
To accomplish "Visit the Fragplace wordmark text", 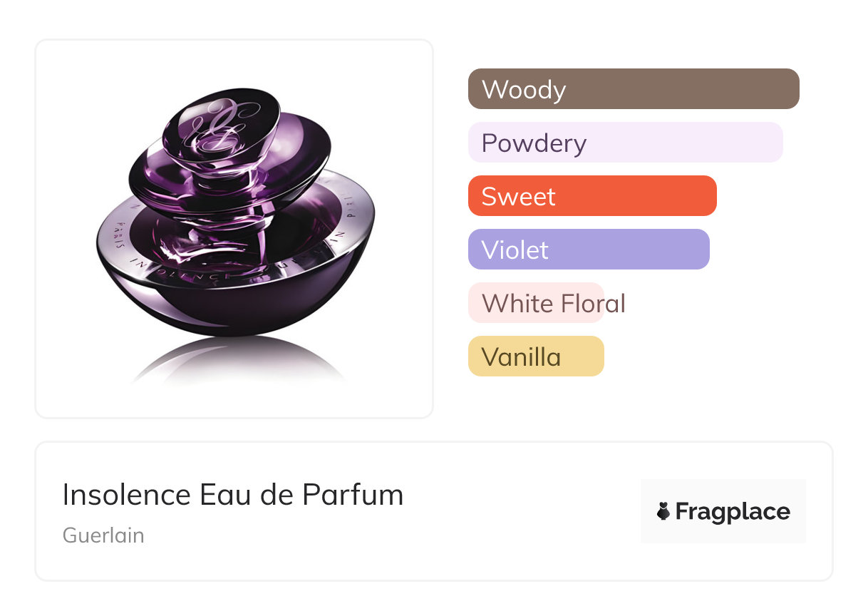I will tap(732, 511).
